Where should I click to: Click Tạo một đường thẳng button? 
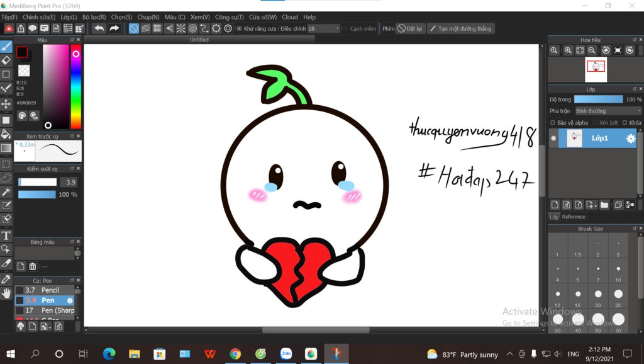[460, 29]
